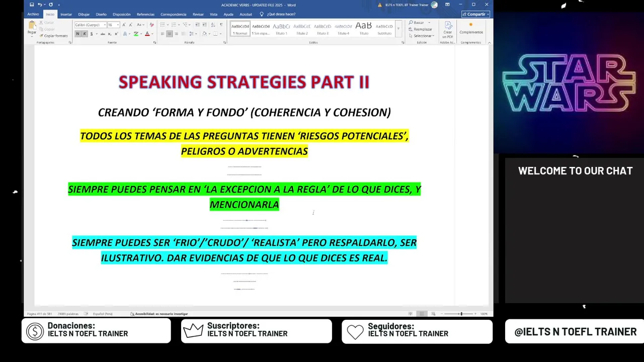Switch to Read mode view in status bar
644x362 pixels.
point(411,314)
